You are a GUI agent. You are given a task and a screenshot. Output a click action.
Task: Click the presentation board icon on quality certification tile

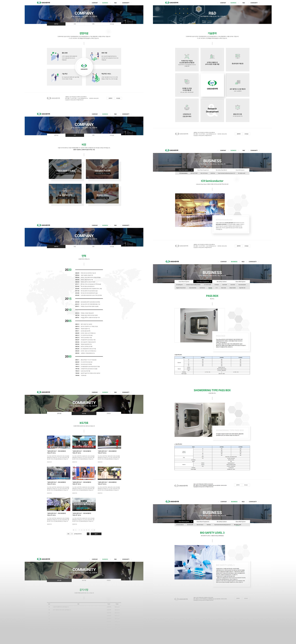238,107
